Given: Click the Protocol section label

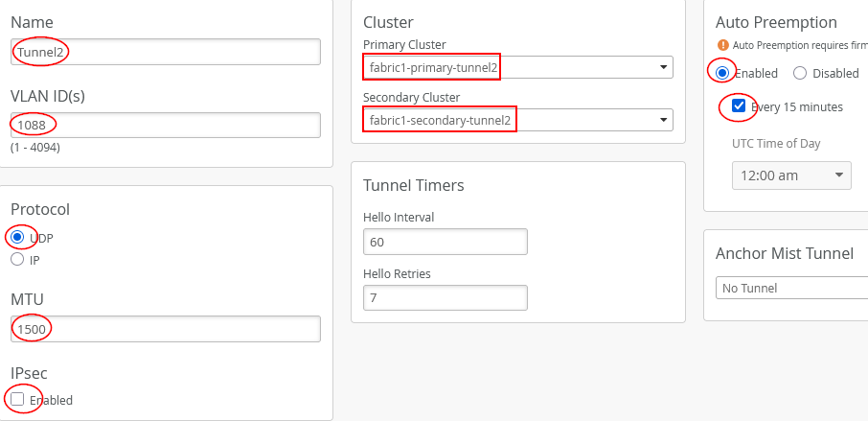Looking at the screenshot, I should (x=40, y=209).
